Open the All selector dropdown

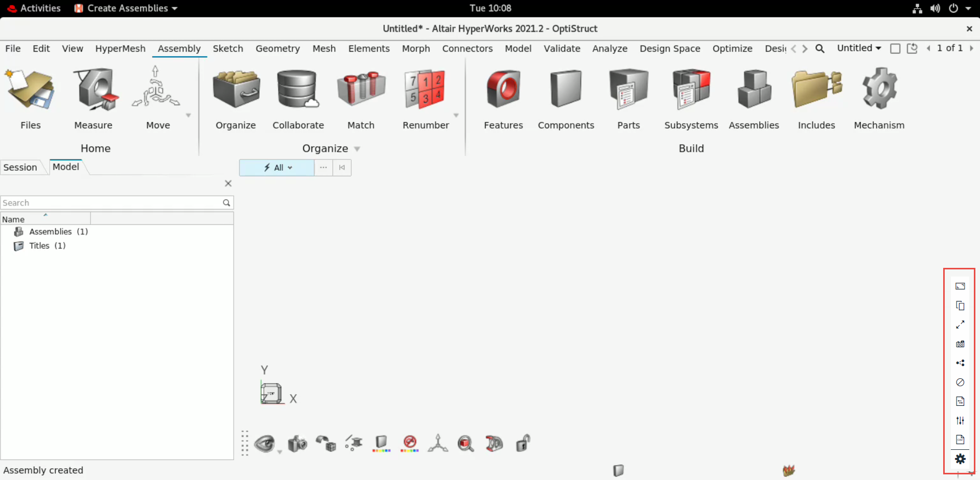[x=277, y=168]
